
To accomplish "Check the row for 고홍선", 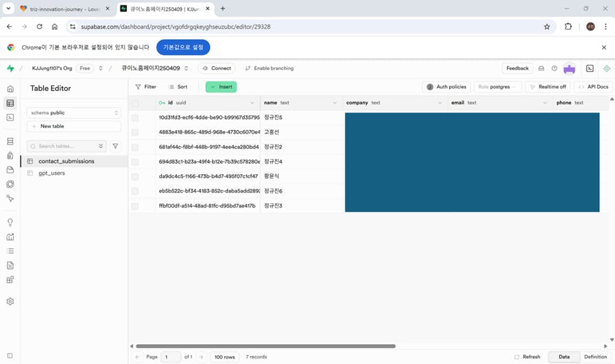I will coord(135,132).
